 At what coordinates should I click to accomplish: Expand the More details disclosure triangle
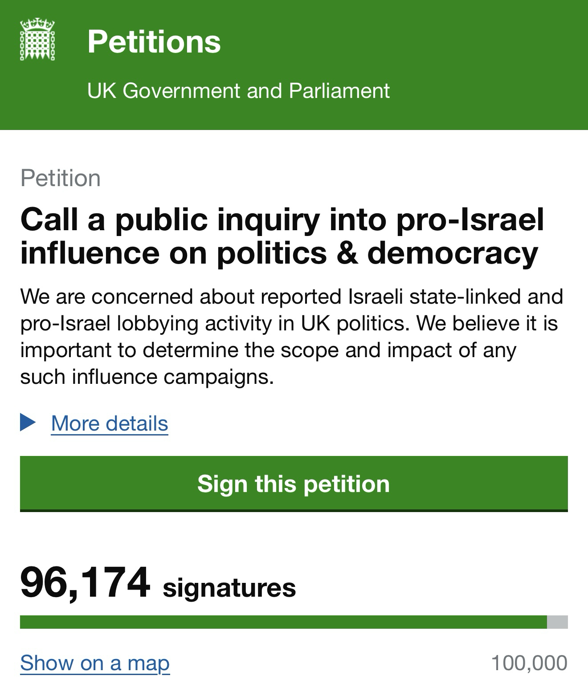pyautogui.click(x=28, y=422)
